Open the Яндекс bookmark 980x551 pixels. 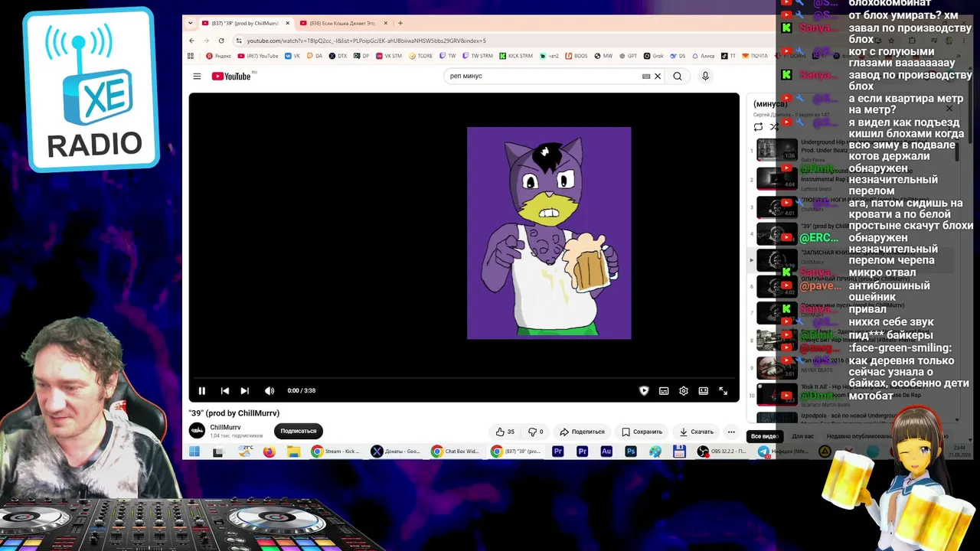(x=219, y=56)
